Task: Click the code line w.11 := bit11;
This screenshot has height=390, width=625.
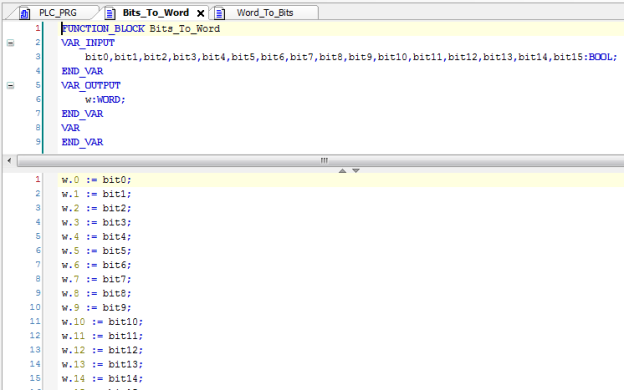Action: (102, 336)
